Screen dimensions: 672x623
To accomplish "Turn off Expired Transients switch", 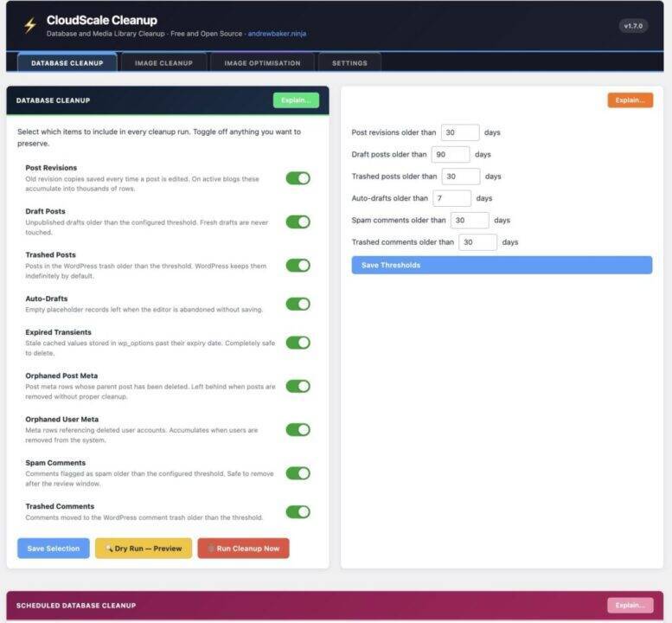I will 298,343.
